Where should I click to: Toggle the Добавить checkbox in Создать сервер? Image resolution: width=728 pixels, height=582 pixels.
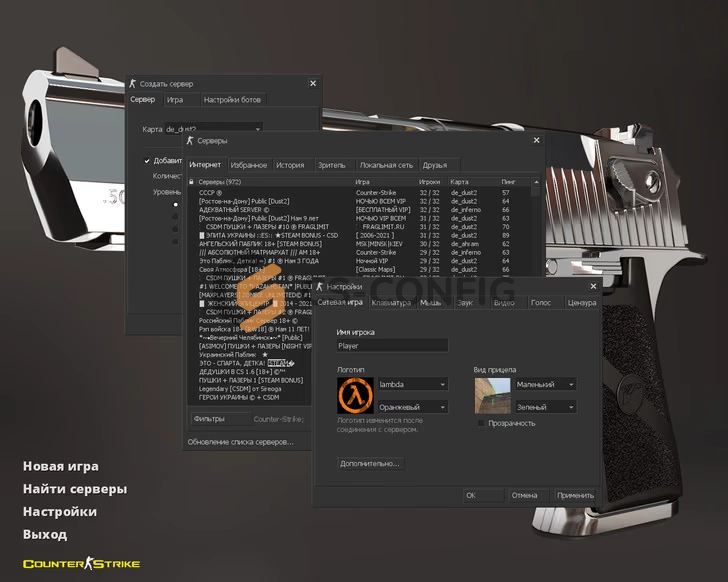point(147,161)
